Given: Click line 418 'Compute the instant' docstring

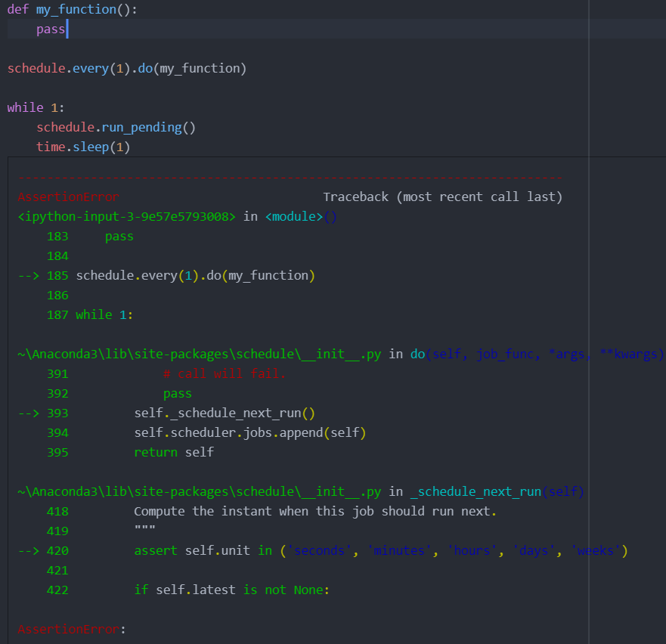Looking at the screenshot, I should click(315, 512).
